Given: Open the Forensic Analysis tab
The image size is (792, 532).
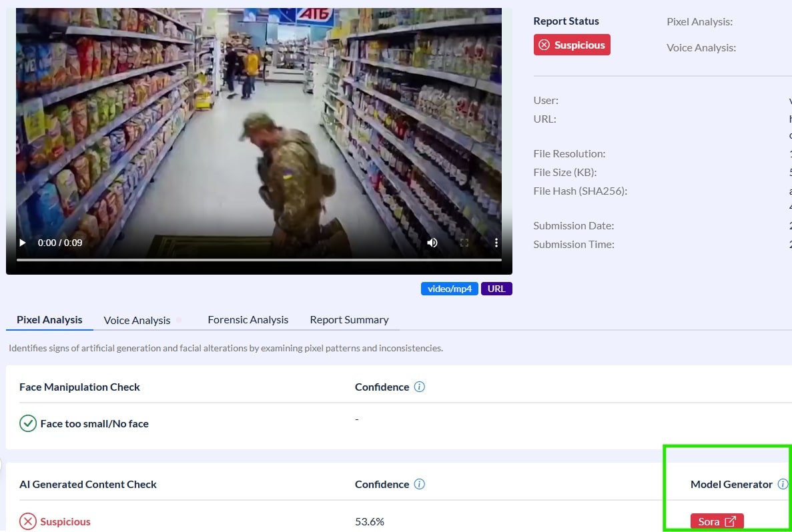Looking at the screenshot, I should pyautogui.click(x=248, y=320).
